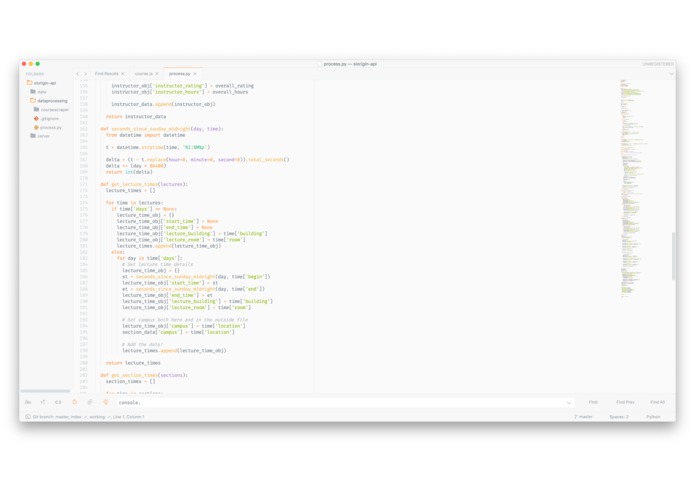Toggle whole word search option
Viewport: 695px width, 494px height.
pos(58,402)
